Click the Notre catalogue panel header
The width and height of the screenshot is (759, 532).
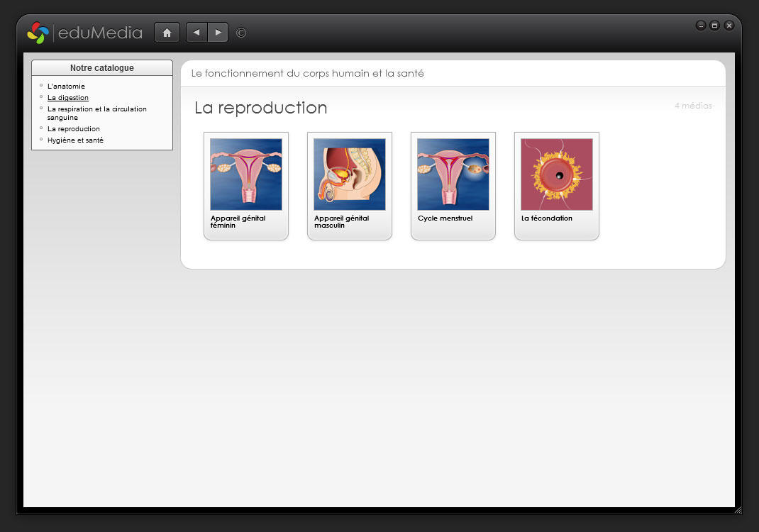pyautogui.click(x=102, y=68)
